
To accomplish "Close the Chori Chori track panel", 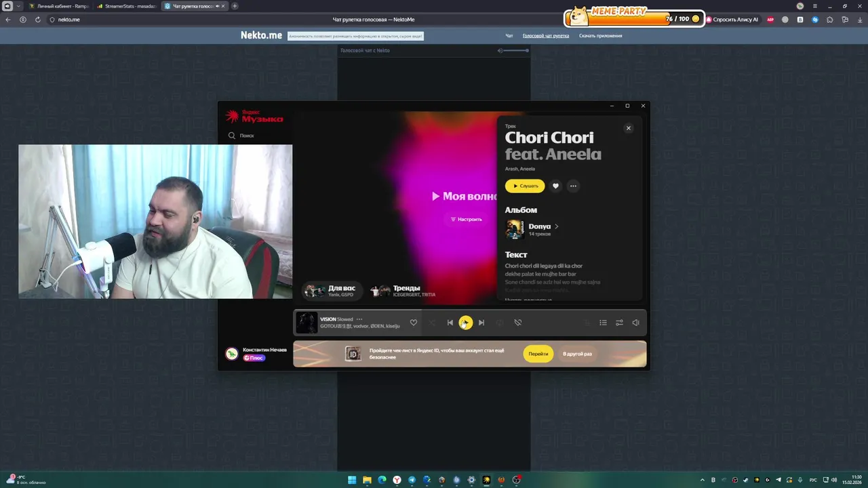I will [x=629, y=128].
